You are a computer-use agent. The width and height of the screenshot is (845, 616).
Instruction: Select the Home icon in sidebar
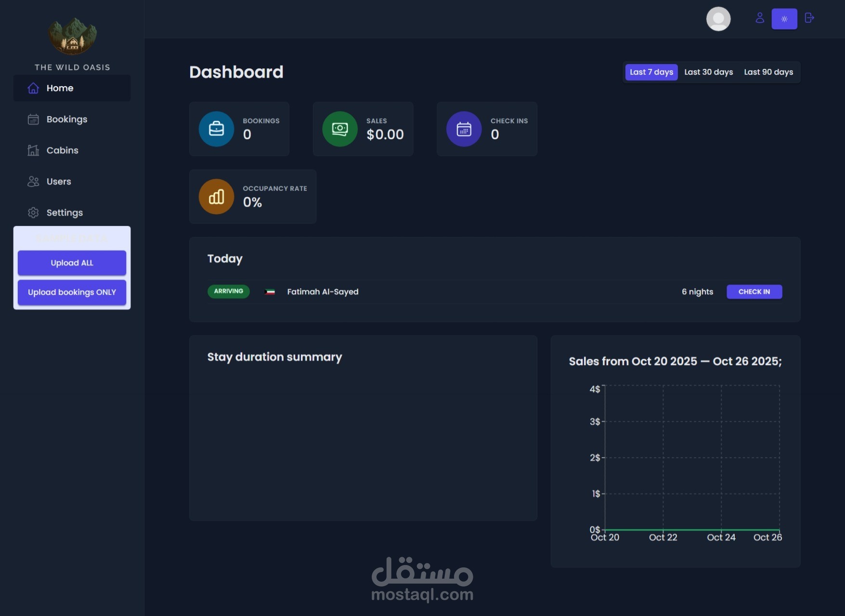[33, 88]
